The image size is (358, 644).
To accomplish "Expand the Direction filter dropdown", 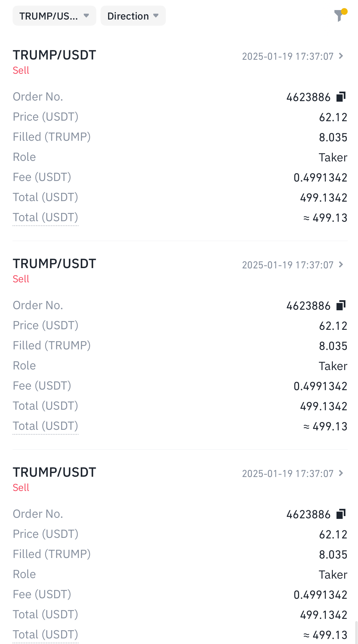I will click(133, 16).
